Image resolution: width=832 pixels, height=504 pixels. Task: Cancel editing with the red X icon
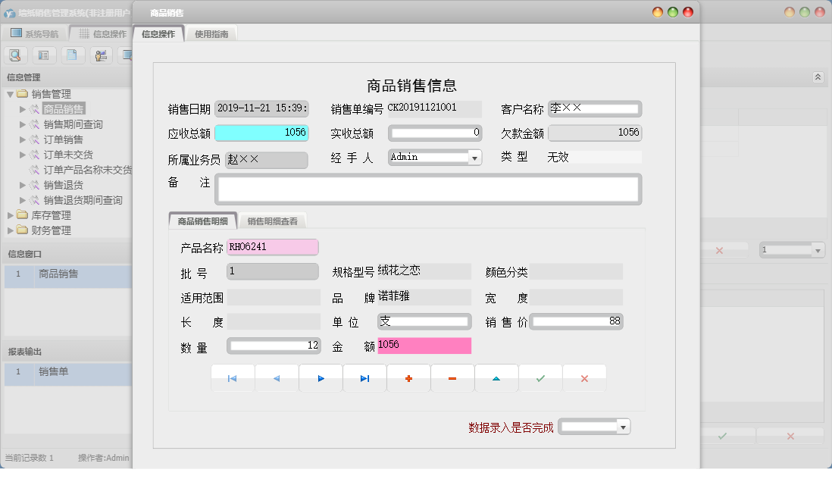pyautogui.click(x=584, y=377)
